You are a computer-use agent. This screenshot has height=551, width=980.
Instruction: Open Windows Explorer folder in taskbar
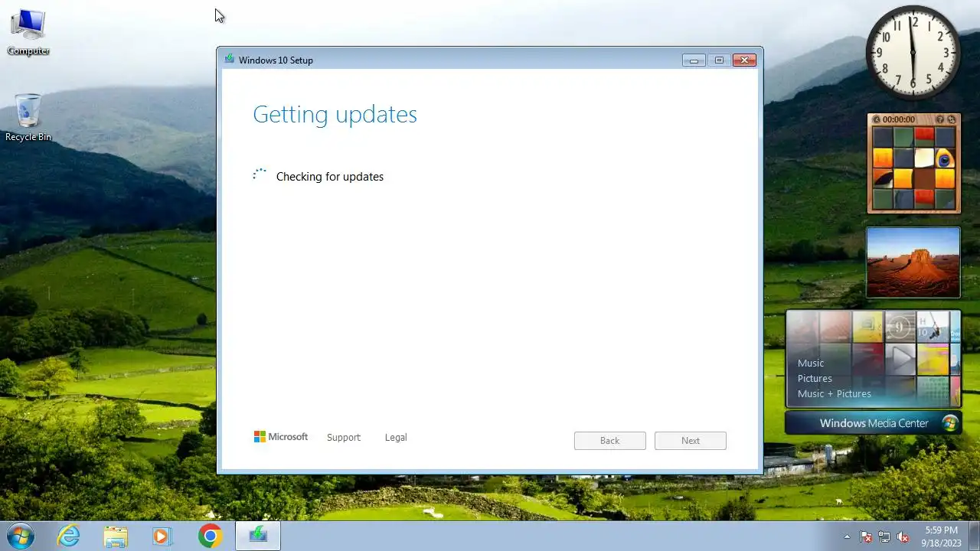[x=116, y=536]
